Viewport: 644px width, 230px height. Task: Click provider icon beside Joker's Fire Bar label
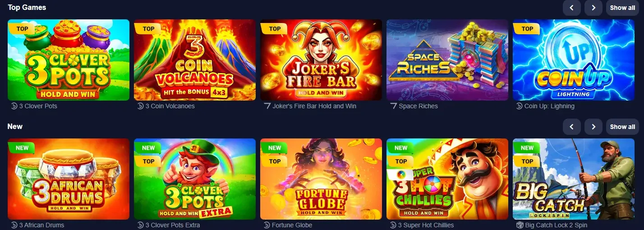[267, 106]
